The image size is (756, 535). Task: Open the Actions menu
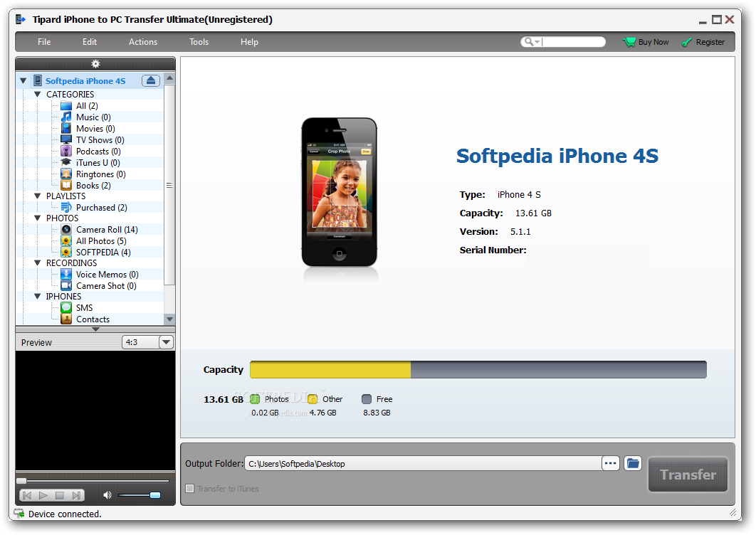click(142, 42)
